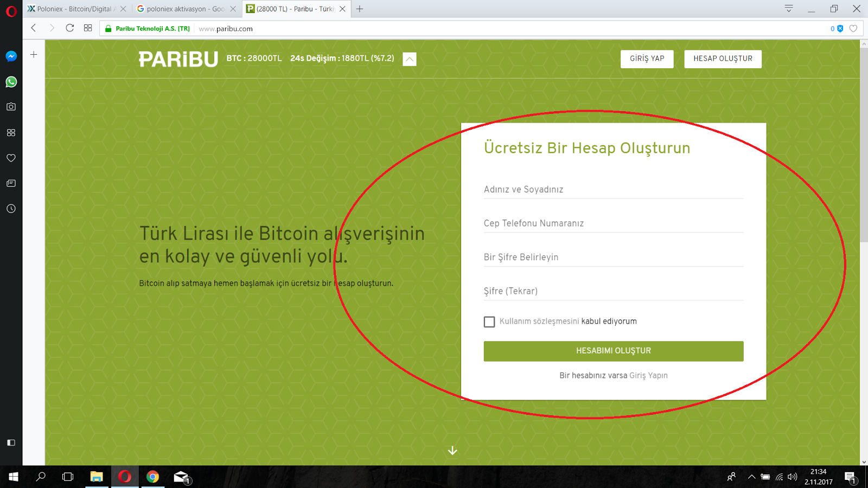This screenshot has height=488, width=868.
Task: Open Facebook Messenger in the Opera sidebar
Action: (x=11, y=56)
